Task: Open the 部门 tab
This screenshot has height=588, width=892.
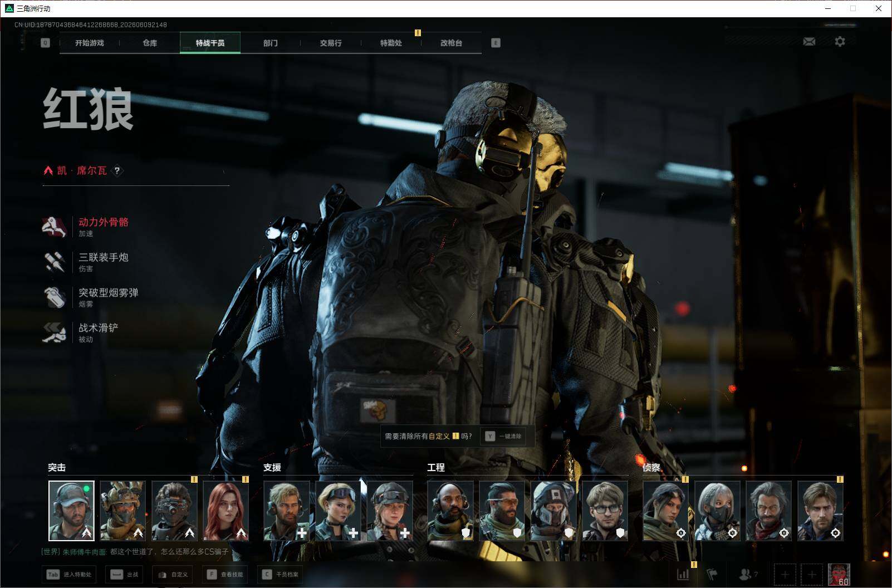Action: (271, 43)
